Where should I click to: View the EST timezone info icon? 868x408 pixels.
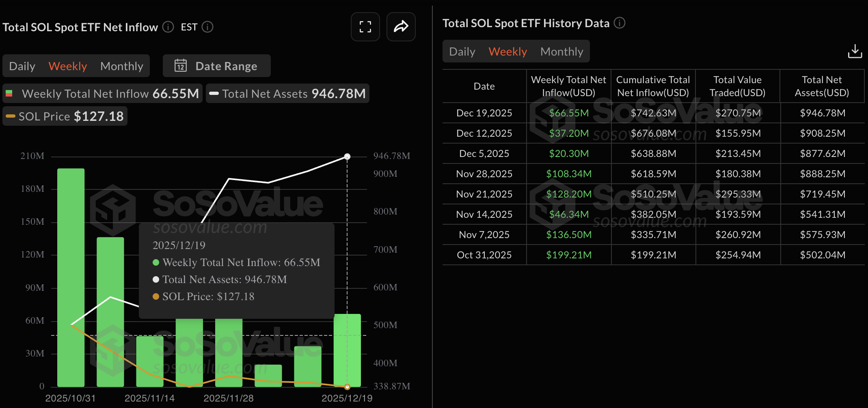(207, 27)
